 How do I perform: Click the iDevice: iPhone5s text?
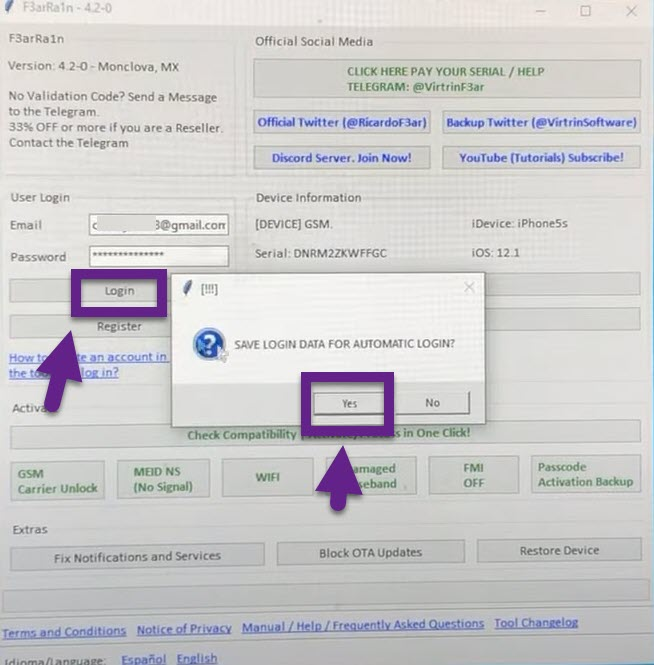pos(519,224)
